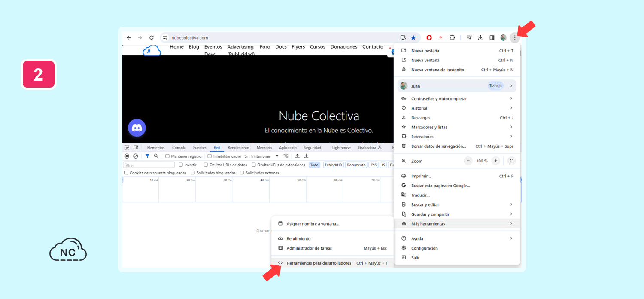Click the Filtrar input field

(x=149, y=165)
